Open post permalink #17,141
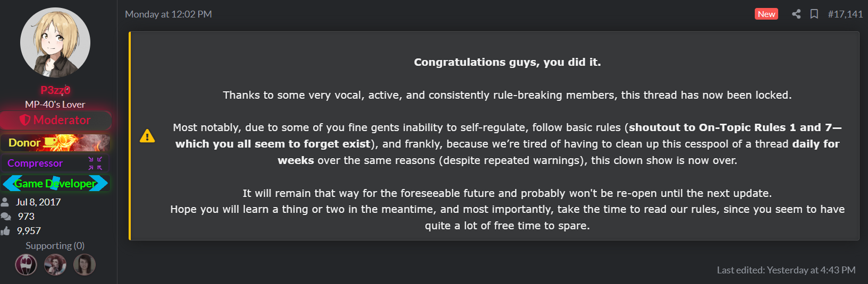The height and width of the screenshot is (284, 868). 845,14
